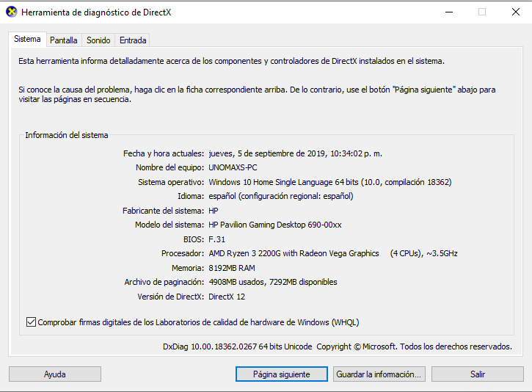Click the Información del sistema group label
The width and height of the screenshot is (532, 392).
[x=67, y=135]
